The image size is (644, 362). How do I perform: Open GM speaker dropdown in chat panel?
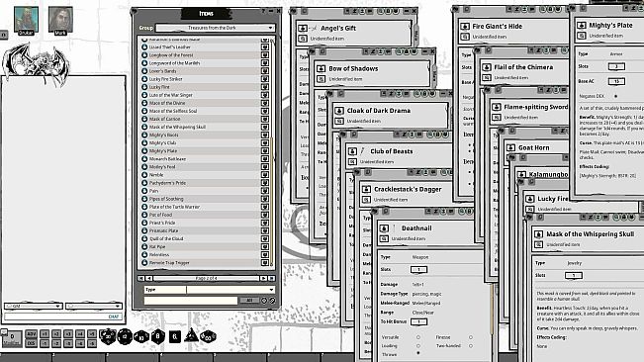point(34,307)
